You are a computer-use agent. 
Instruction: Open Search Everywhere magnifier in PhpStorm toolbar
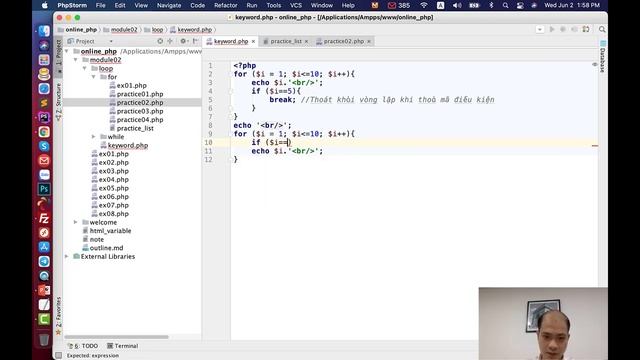tap(602, 29)
